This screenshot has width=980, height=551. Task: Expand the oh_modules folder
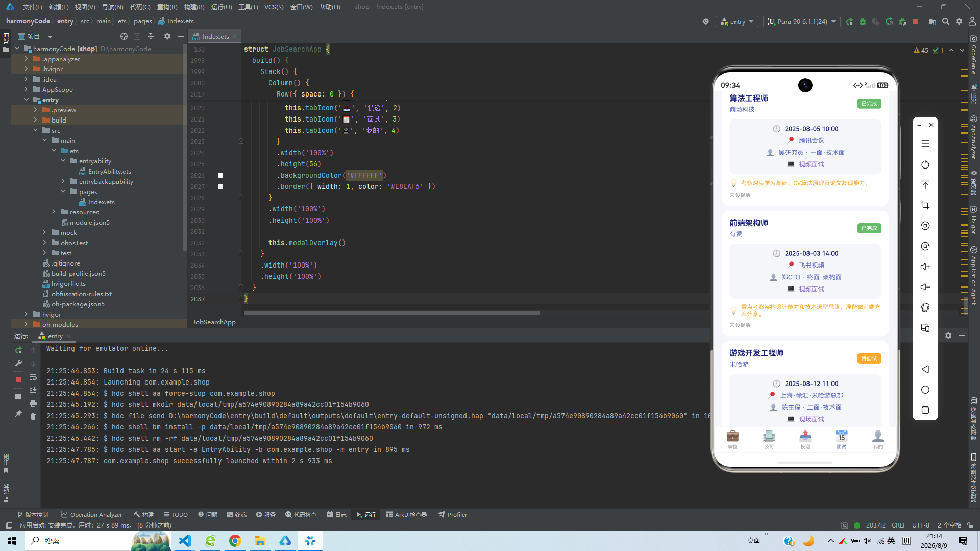pyautogui.click(x=26, y=324)
